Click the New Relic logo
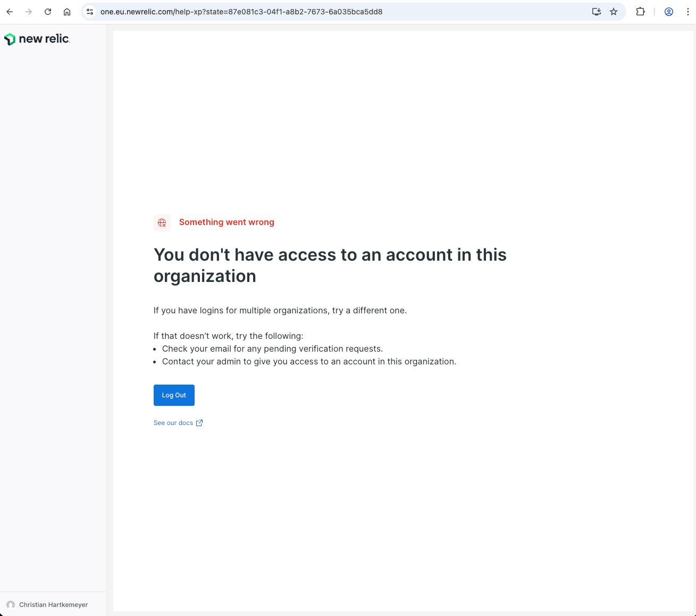Screen dimensions: 696x616 click(x=37, y=39)
